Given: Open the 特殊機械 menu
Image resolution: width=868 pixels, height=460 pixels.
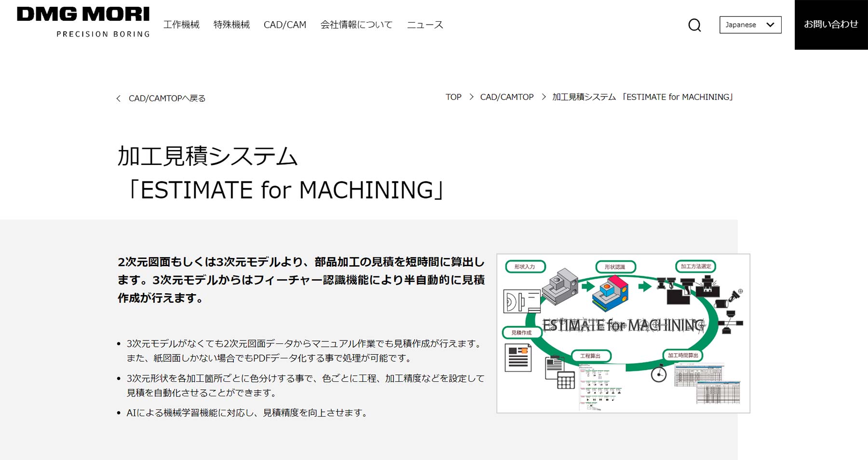Looking at the screenshot, I should click(x=231, y=25).
